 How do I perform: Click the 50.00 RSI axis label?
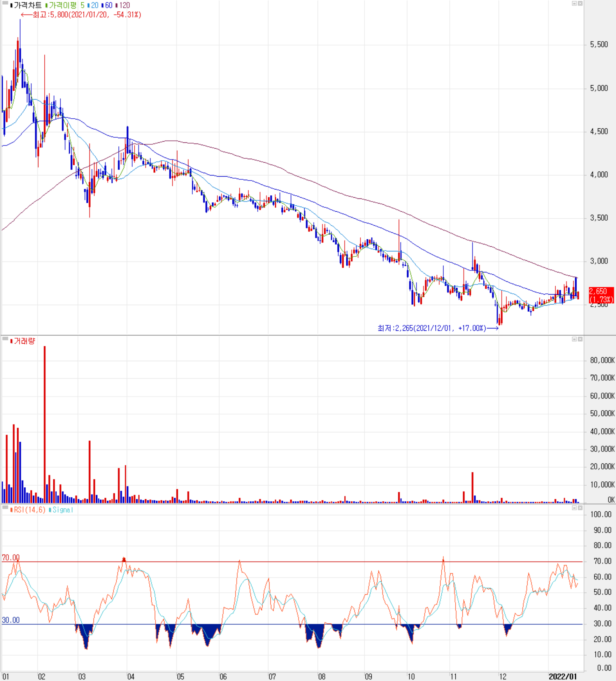tap(602, 592)
